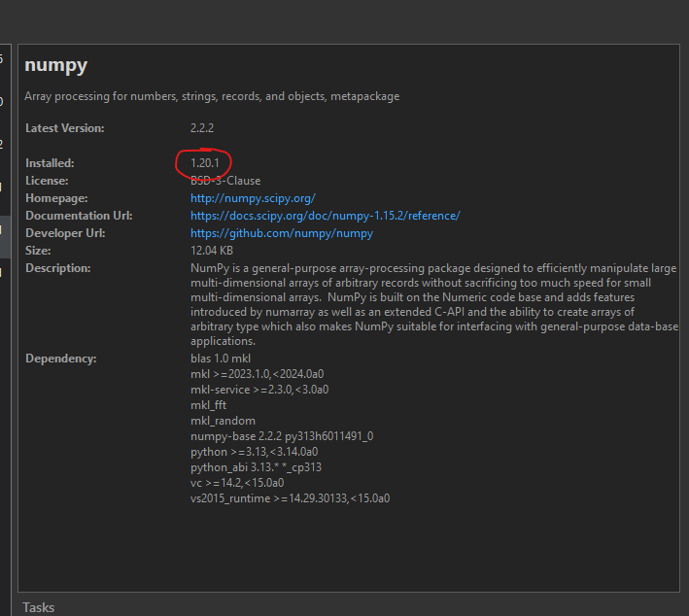Image resolution: width=689 pixels, height=616 pixels.
Task: Click the 'License:' label
Action: tap(47, 181)
